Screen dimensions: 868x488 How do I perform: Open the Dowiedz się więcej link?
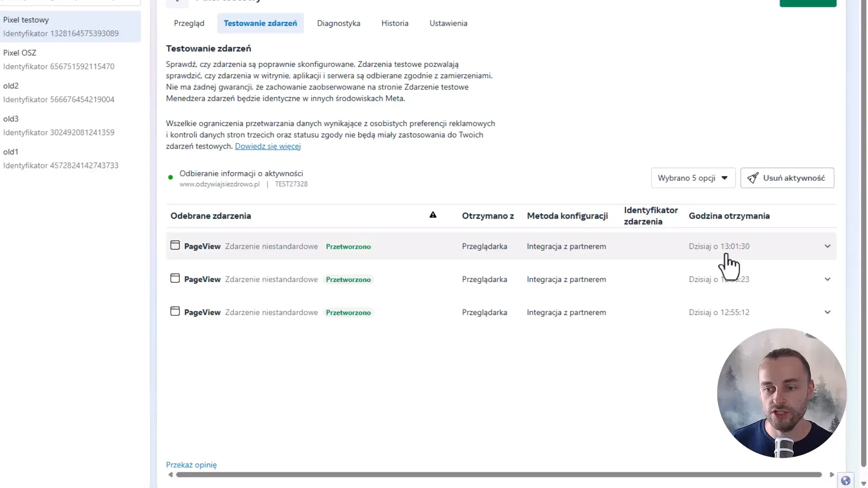[x=268, y=146]
